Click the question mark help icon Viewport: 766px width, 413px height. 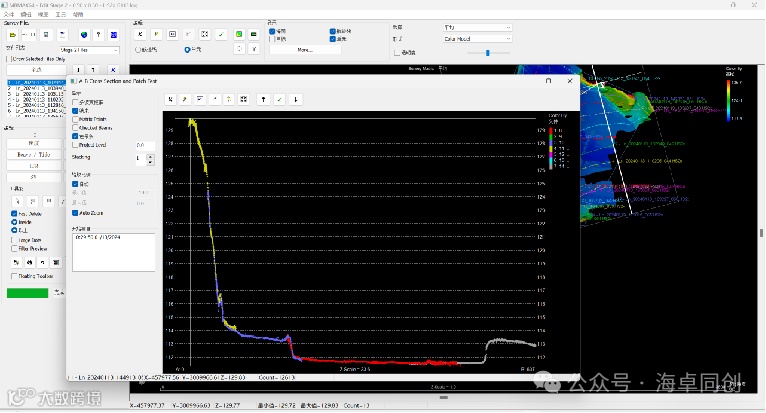click(x=100, y=34)
